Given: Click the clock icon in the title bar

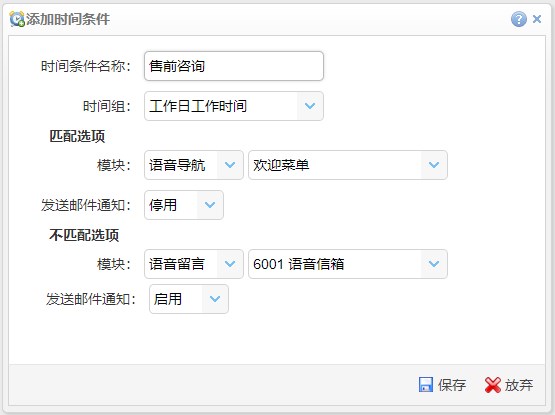Looking at the screenshot, I should [x=17, y=19].
